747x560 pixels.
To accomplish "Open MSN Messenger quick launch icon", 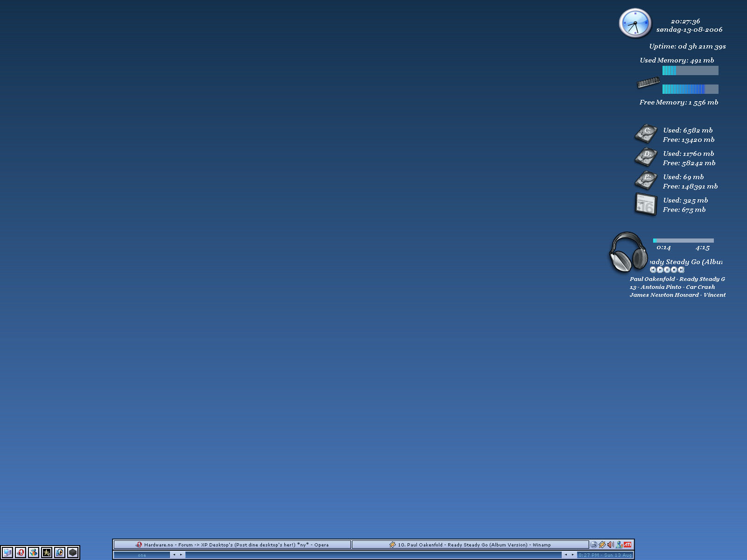I will point(34,553).
